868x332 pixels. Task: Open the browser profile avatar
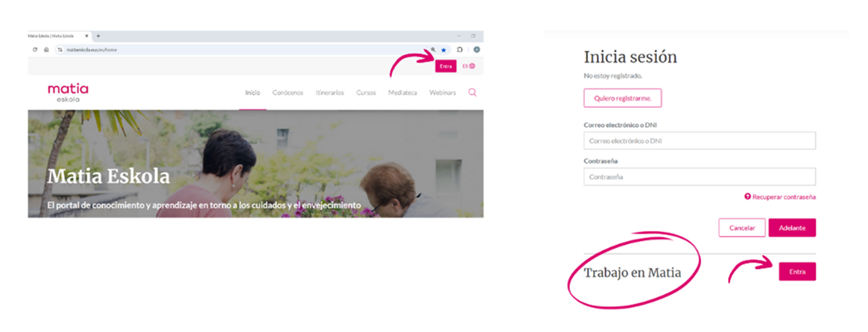click(x=476, y=50)
